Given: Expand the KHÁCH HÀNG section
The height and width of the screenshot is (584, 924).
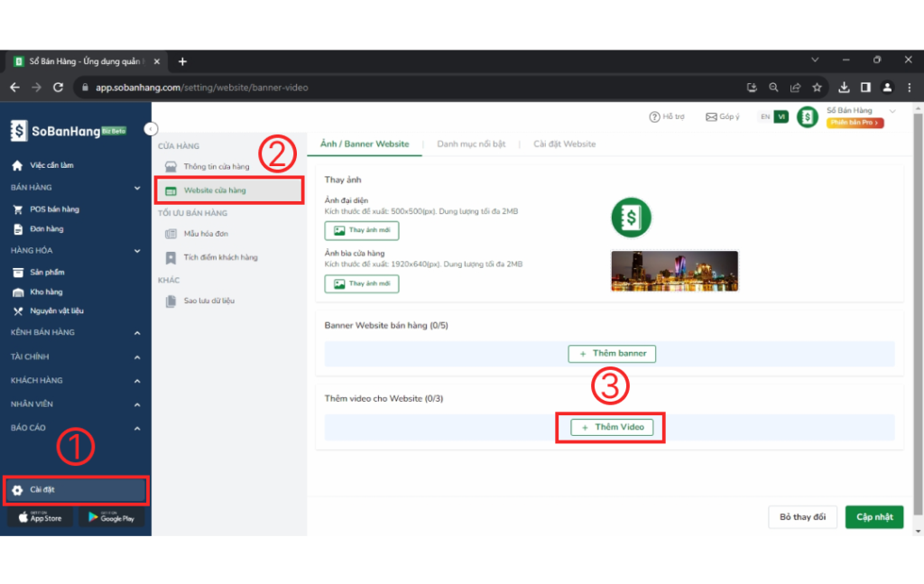Looking at the screenshot, I should 137,381.
